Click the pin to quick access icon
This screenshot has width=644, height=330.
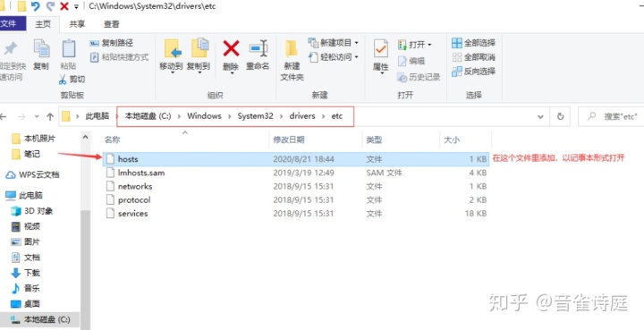point(10,48)
